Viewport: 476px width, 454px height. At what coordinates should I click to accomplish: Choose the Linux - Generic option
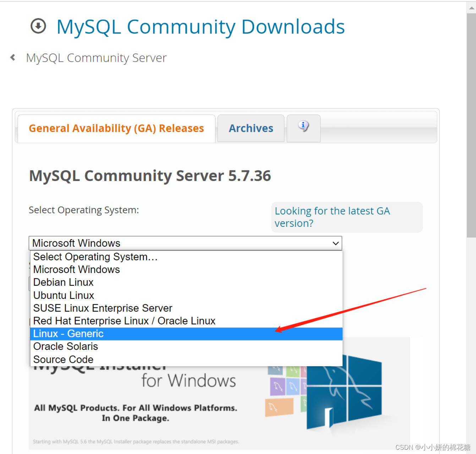186,334
